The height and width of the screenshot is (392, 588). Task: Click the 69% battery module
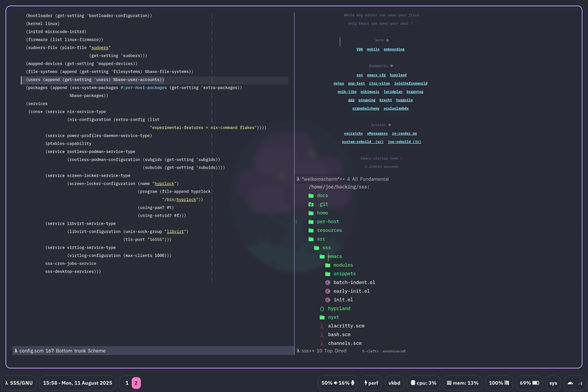click(x=529, y=383)
